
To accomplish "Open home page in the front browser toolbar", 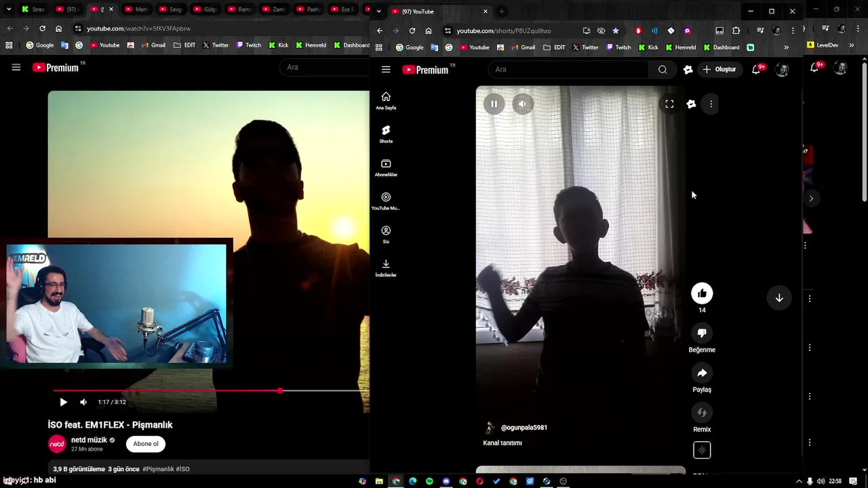I will tap(429, 30).
